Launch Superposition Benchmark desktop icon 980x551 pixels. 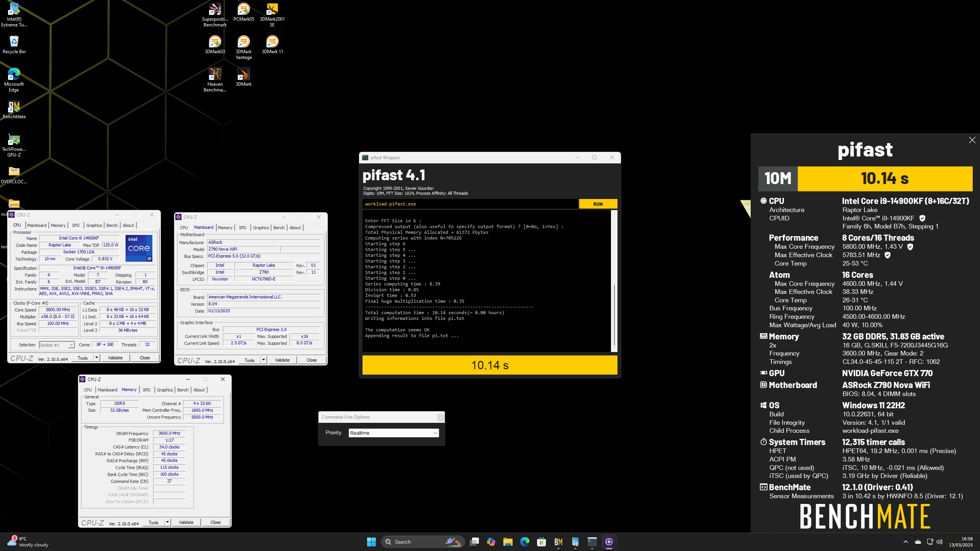coord(215,15)
